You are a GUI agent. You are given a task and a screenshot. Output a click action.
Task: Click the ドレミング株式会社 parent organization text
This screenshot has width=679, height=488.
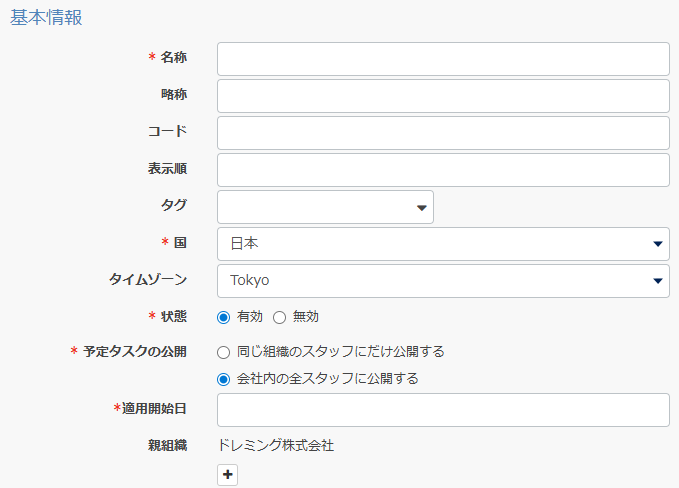click(275, 446)
